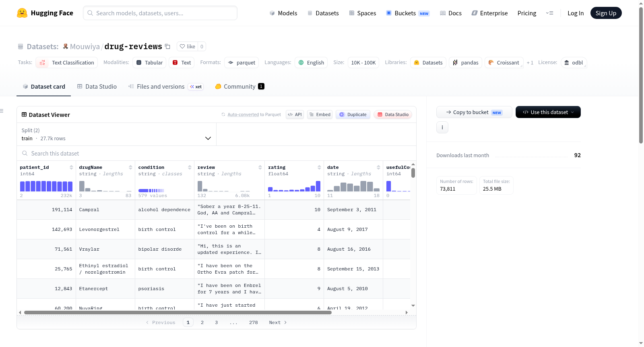The width and height of the screenshot is (644, 347).
Task: Open Datasets in the top navigation
Action: (323, 13)
